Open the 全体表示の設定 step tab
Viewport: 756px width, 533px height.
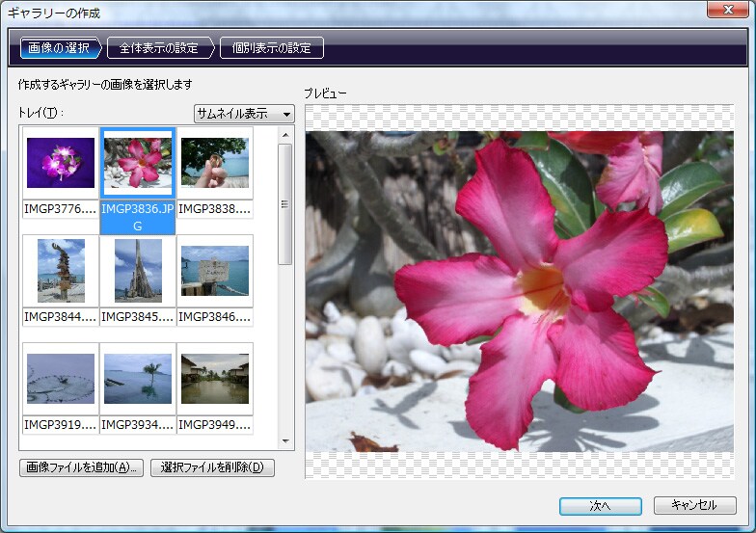(x=160, y=48)
